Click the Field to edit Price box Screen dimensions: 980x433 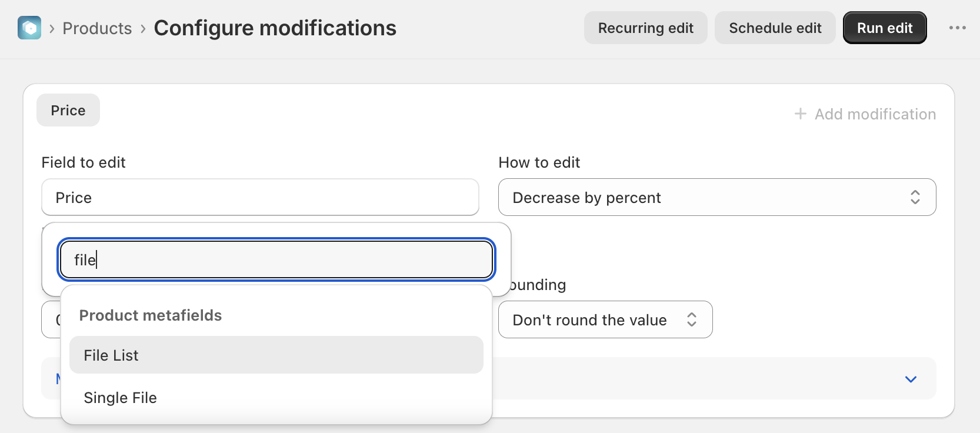pyautogui.click(x=260, y=197)
